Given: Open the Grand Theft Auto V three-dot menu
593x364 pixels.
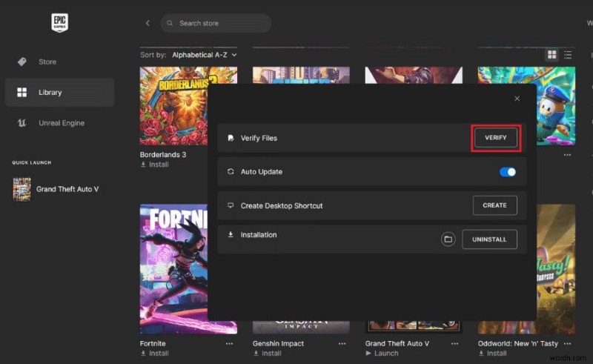Looking at the screenshot, I should click(454, 343).
